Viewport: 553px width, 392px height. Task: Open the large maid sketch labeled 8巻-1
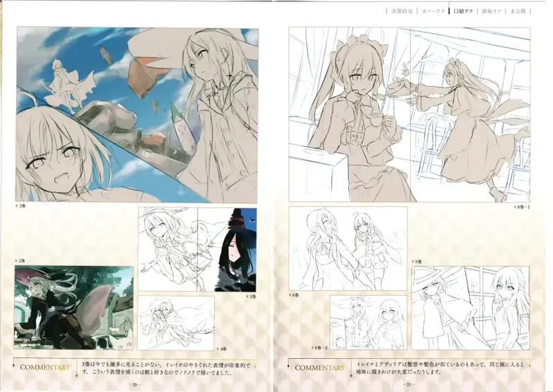pyautogui.click(x=409, y=115)
